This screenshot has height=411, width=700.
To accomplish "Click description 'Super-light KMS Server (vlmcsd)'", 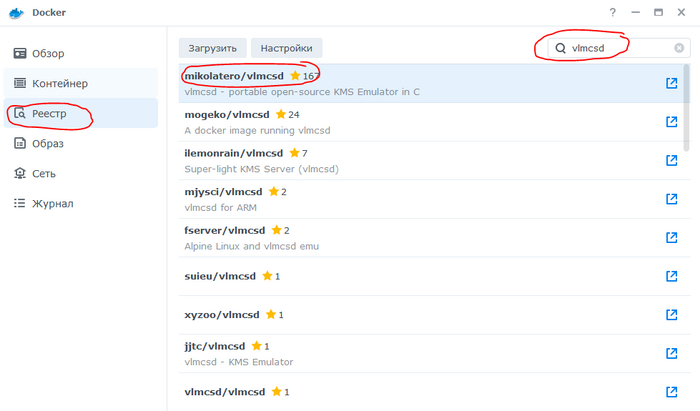I will pyautogui.click(x=262, y=169).
